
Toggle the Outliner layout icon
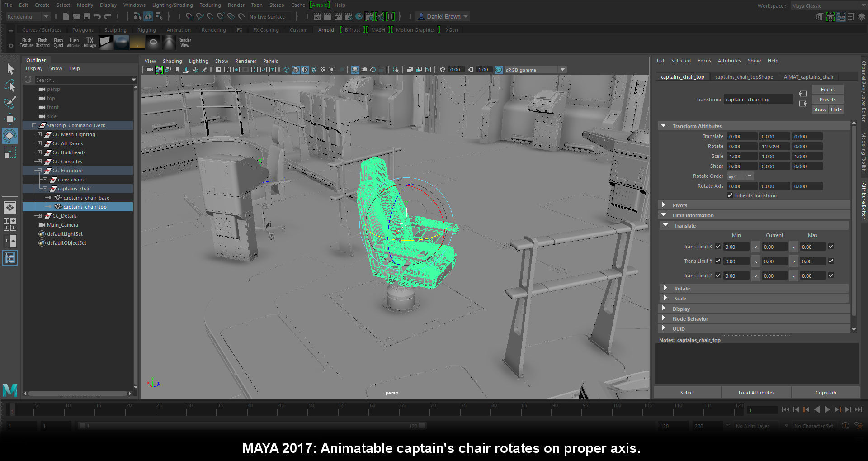click(10, 258)
